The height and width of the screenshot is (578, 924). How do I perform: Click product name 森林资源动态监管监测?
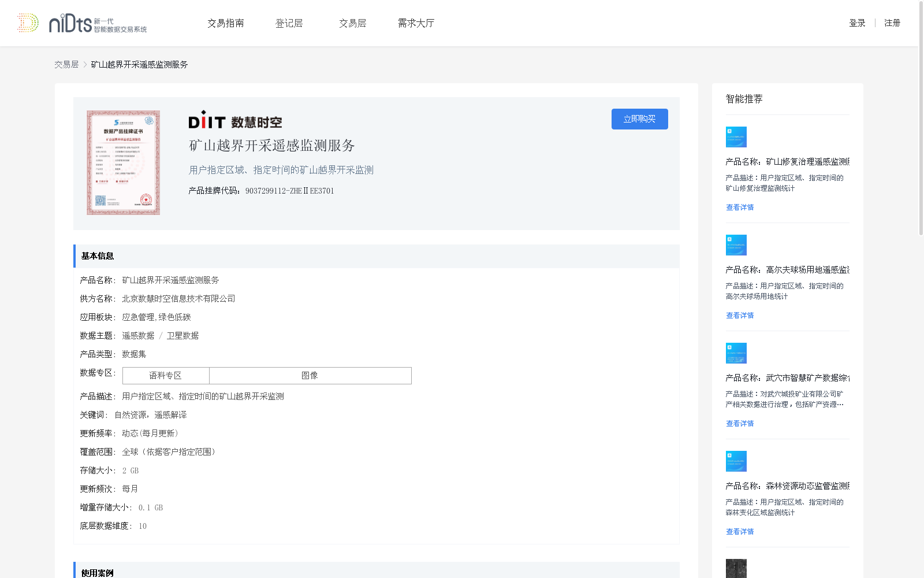[788, 486]
